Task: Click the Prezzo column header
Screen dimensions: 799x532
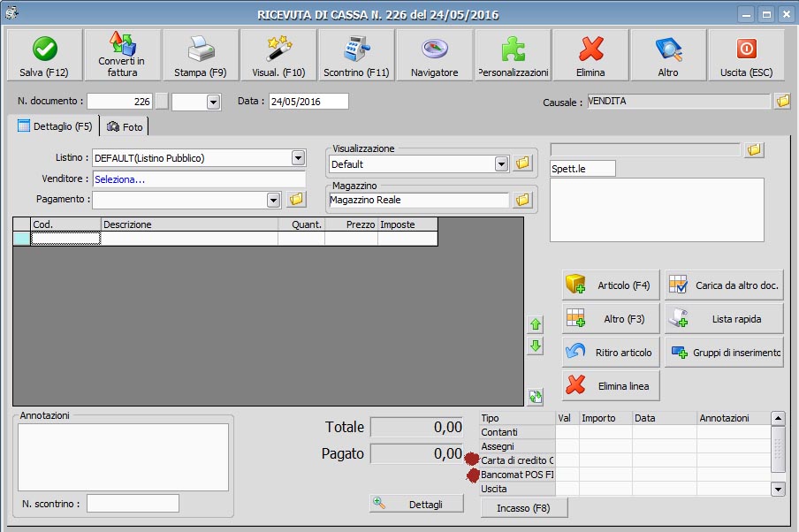Action: 351,224
